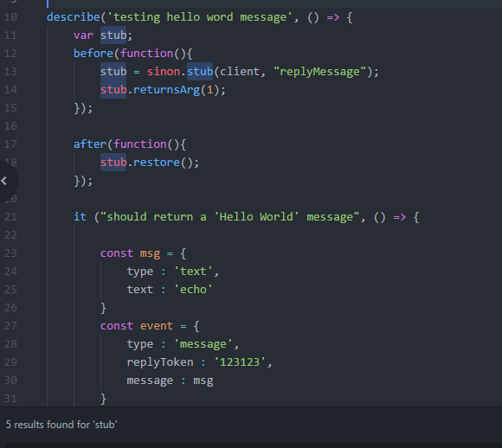This screenshot has height=448, width=502.
Task: Click '5 results found for stub' status
Action: pyautogui.click(x=61, y=425)
